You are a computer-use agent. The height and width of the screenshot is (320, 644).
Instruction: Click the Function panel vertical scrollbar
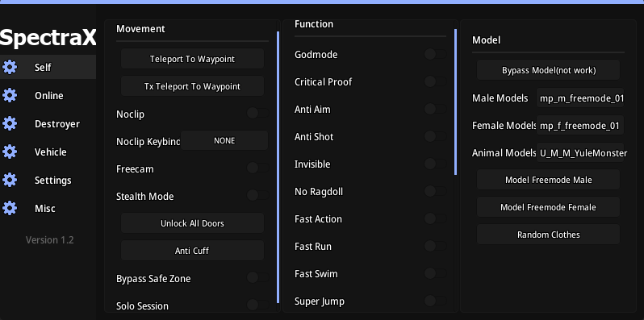(x=455, y=102)
